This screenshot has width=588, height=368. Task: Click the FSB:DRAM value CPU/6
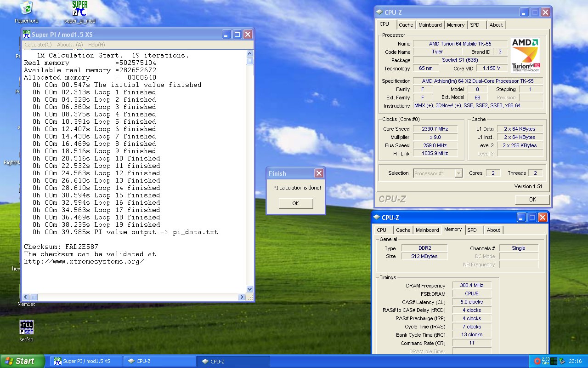coord(472,293)
